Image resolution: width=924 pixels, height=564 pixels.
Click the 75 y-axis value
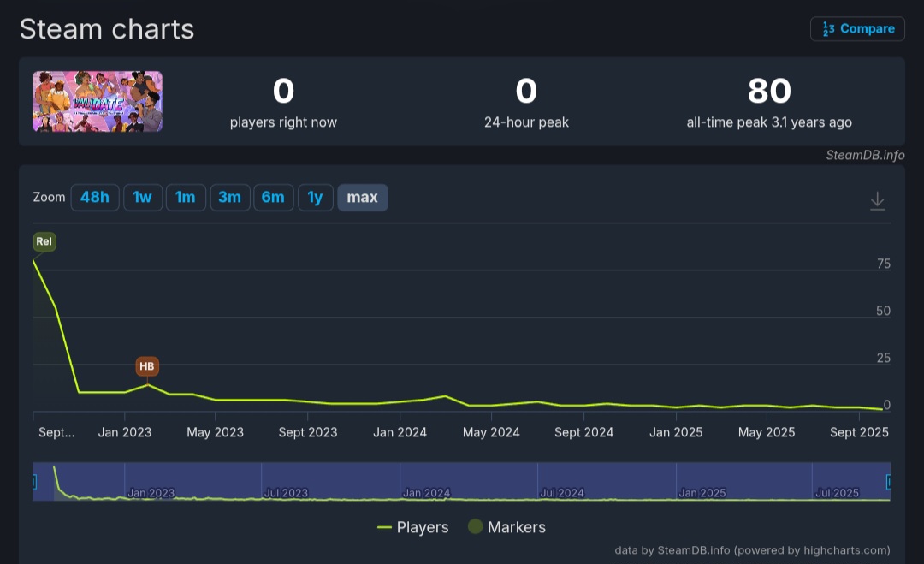883,264
